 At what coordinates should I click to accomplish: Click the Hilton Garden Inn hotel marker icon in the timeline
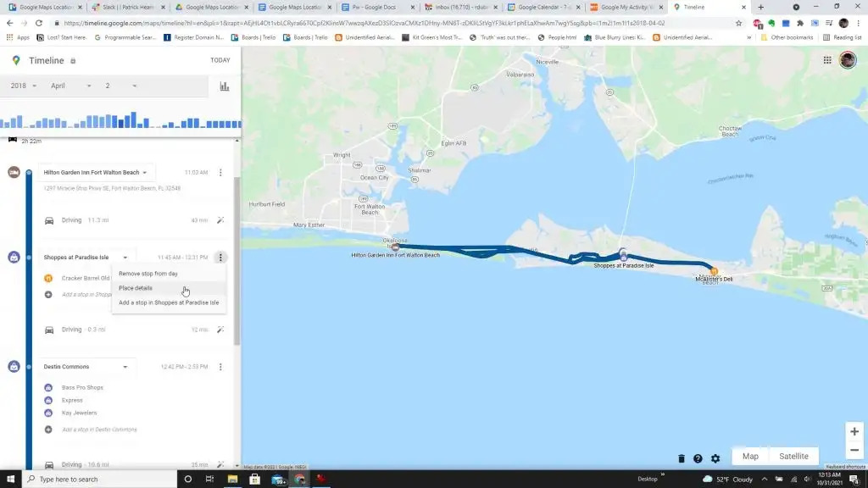(14, 173)
